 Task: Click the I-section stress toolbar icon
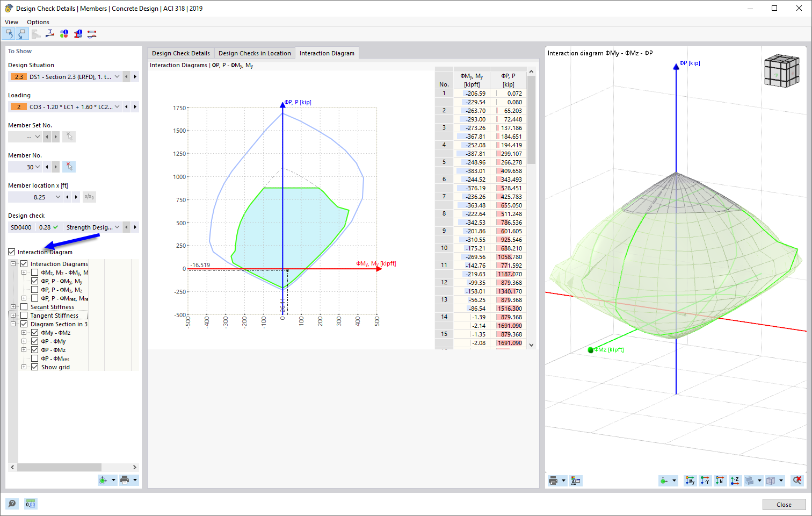pyautogui.click(x=50, y=34)
